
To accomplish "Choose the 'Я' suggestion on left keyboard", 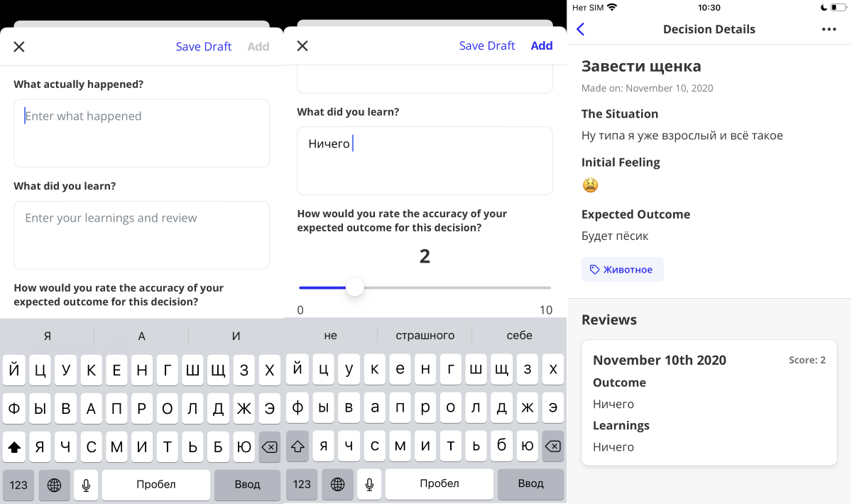I will click(48, 336).
